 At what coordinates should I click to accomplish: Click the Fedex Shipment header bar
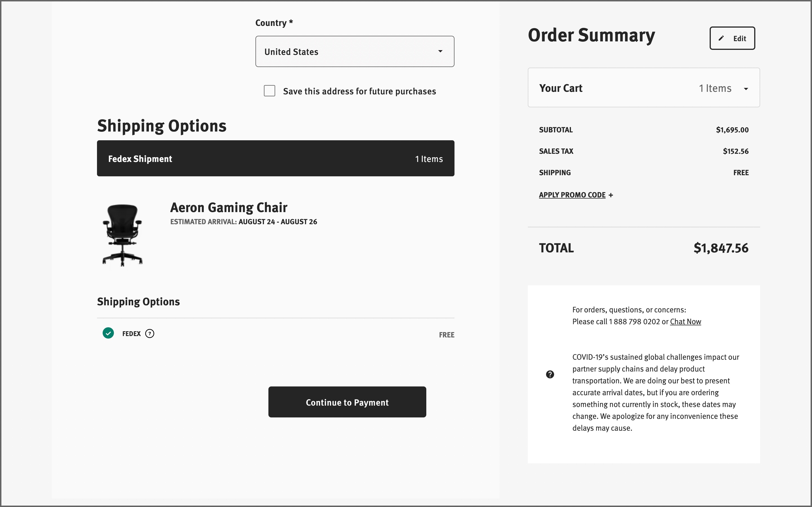(x=275, y=159)
